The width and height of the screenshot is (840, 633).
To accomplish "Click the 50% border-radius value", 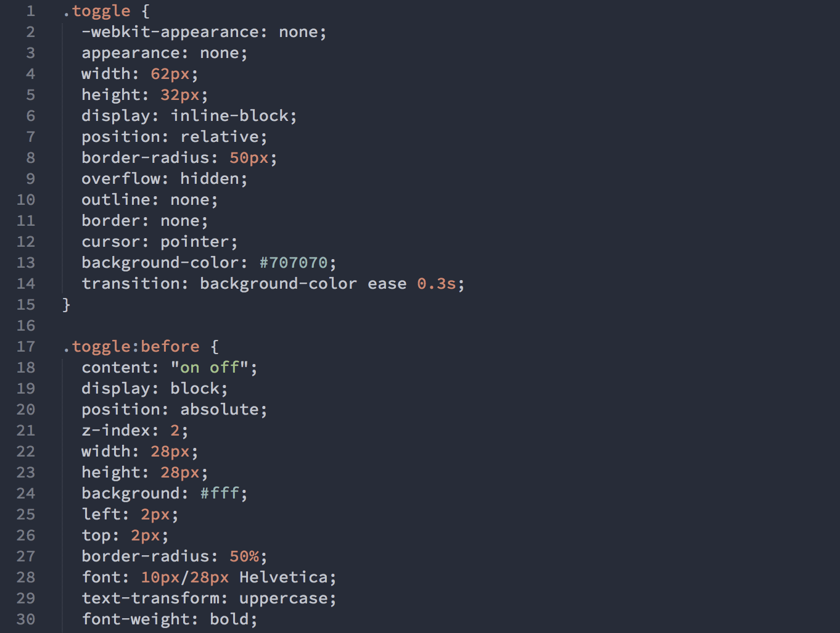I will (x=244, y=556).
